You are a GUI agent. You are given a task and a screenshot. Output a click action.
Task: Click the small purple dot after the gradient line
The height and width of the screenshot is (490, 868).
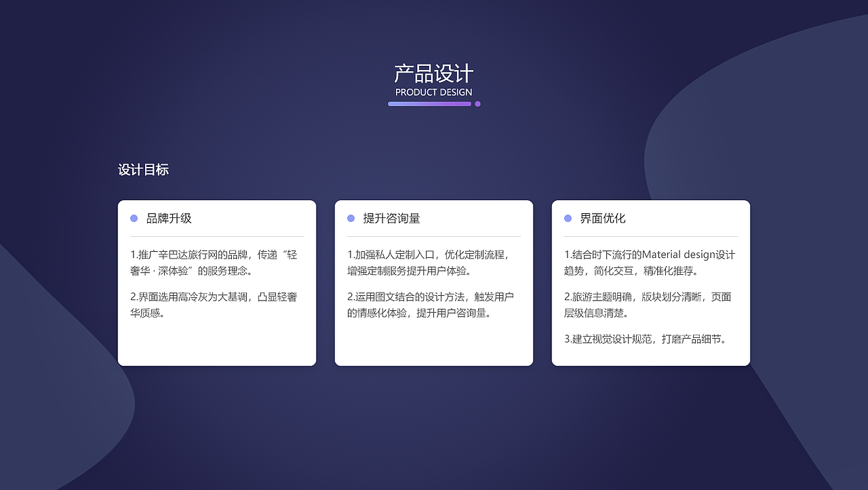coord(477,103)
